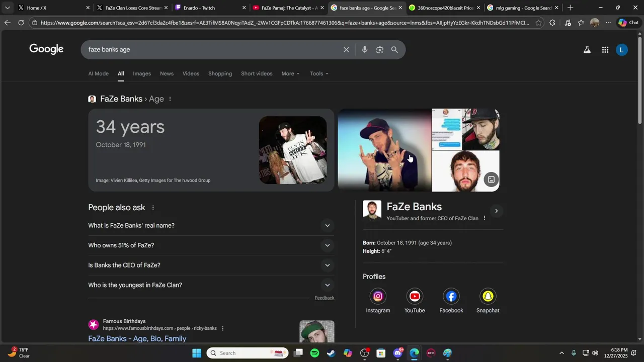644x362 pixels.
Task: Open the media control music icon
Action: (568, 23)
